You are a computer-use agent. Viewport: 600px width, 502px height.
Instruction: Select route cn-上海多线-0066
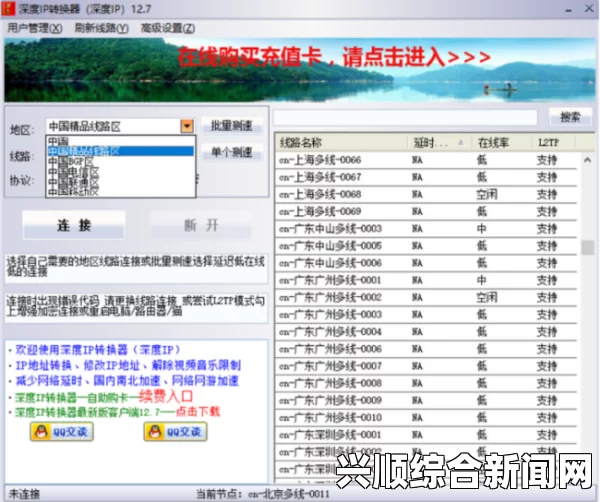click(x=426, y=160)
